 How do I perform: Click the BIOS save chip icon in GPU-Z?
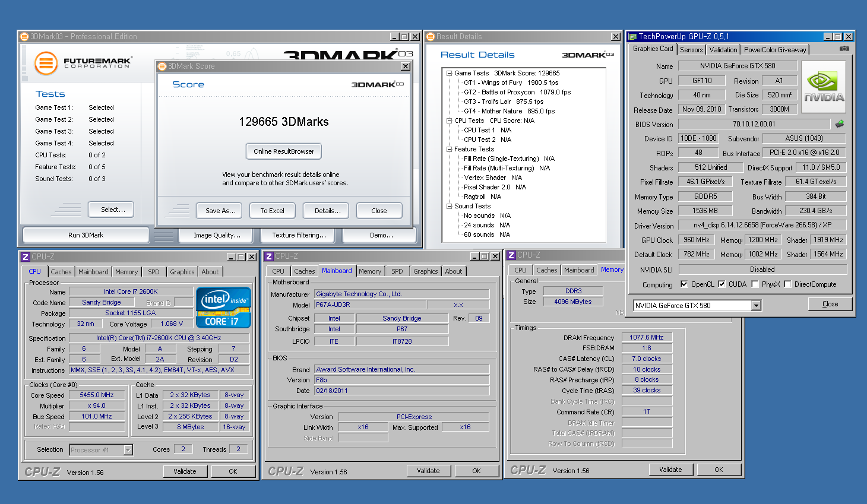pyautogui.click(x=839, y=124)
